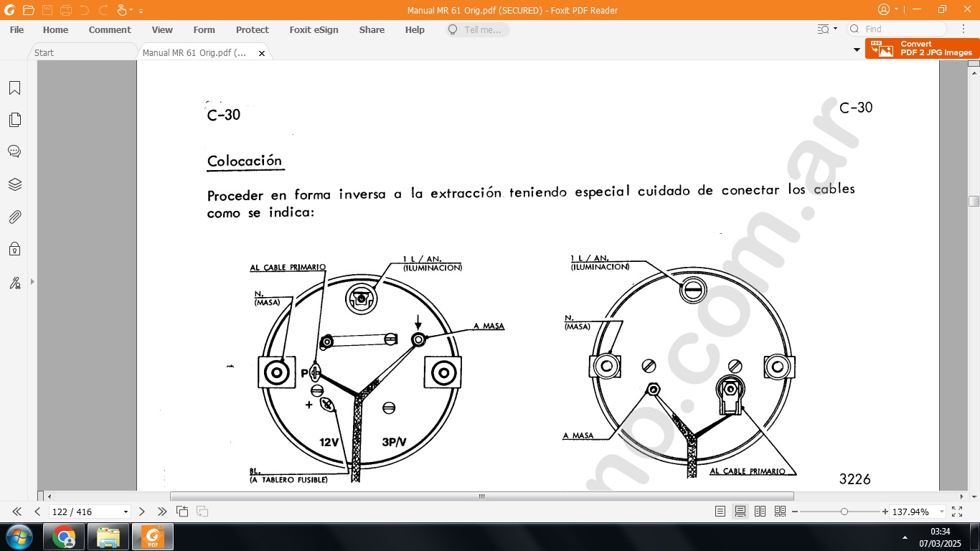Expand Customize Quick Access Toolbar arrow
The height and width of the screenshot is (551, 980).
click(141, 11)
